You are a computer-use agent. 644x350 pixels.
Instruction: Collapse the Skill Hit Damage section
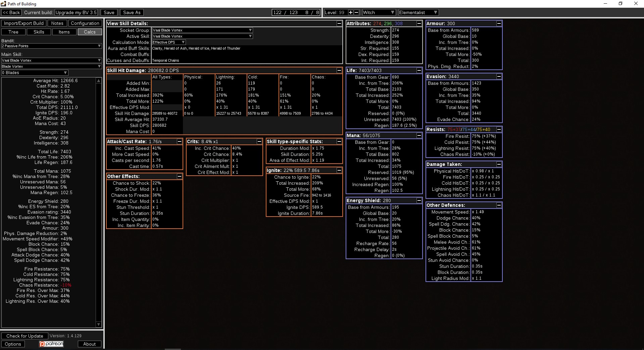339,70
